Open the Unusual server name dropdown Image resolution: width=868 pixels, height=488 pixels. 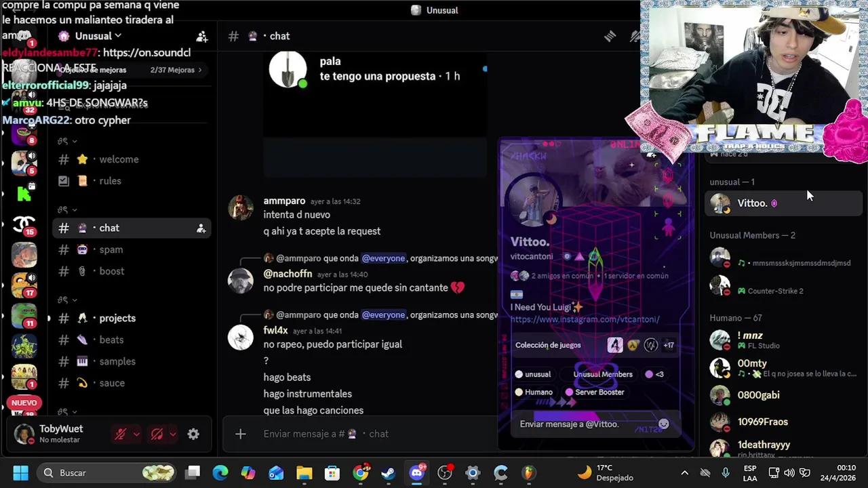[x=98, y=36]
